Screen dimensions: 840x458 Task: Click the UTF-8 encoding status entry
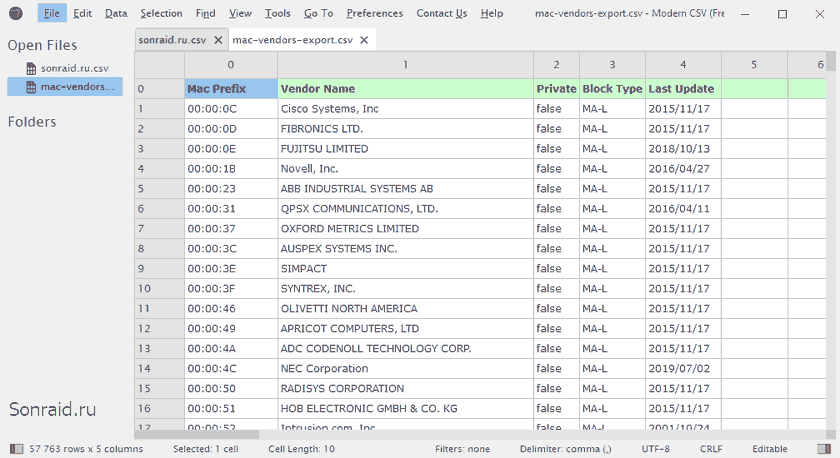click(x=656, y=449)
